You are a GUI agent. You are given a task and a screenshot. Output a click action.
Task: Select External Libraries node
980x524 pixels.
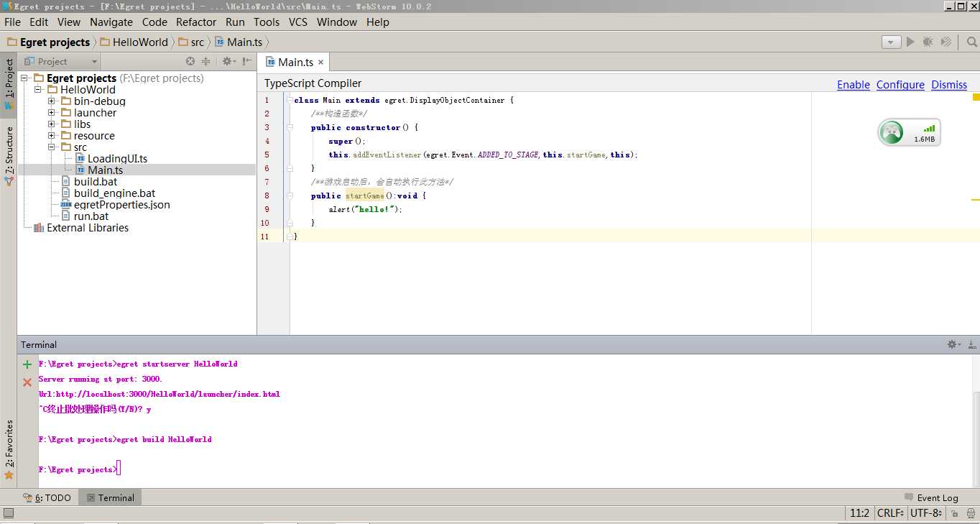(x=81, y=228)
